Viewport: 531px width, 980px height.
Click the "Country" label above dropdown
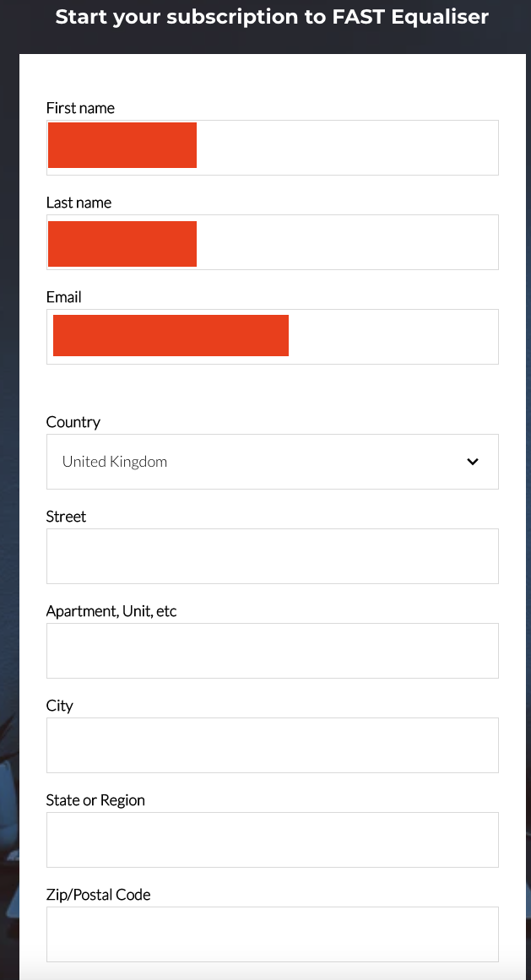pyautogui.click(x=73, y=423)
